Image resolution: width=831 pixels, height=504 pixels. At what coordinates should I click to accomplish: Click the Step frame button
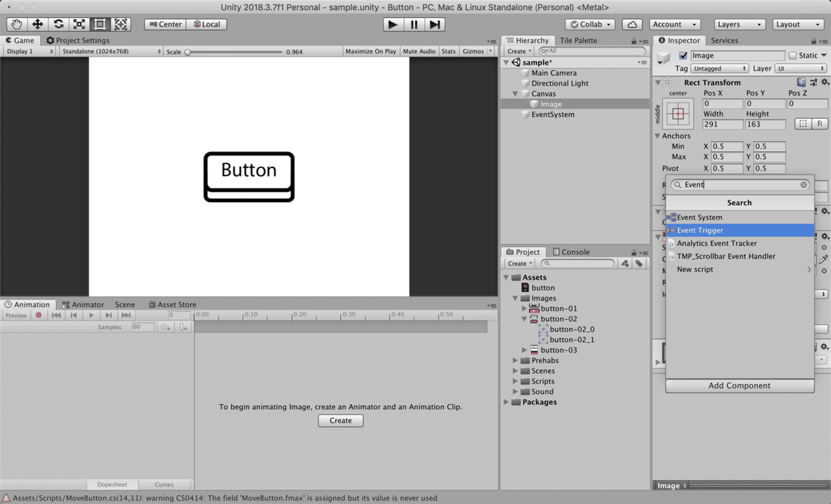(x=434, y=24)
